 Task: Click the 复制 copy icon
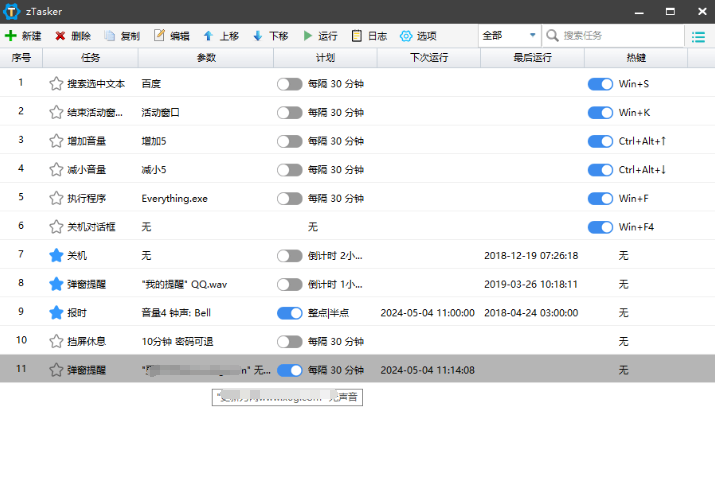(x=110, y=35)
